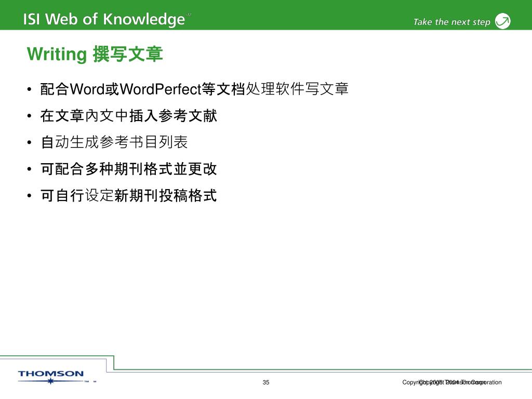532x399 pixels.
Task: Click the 'Take the next step' tagline
Action: 451,22
